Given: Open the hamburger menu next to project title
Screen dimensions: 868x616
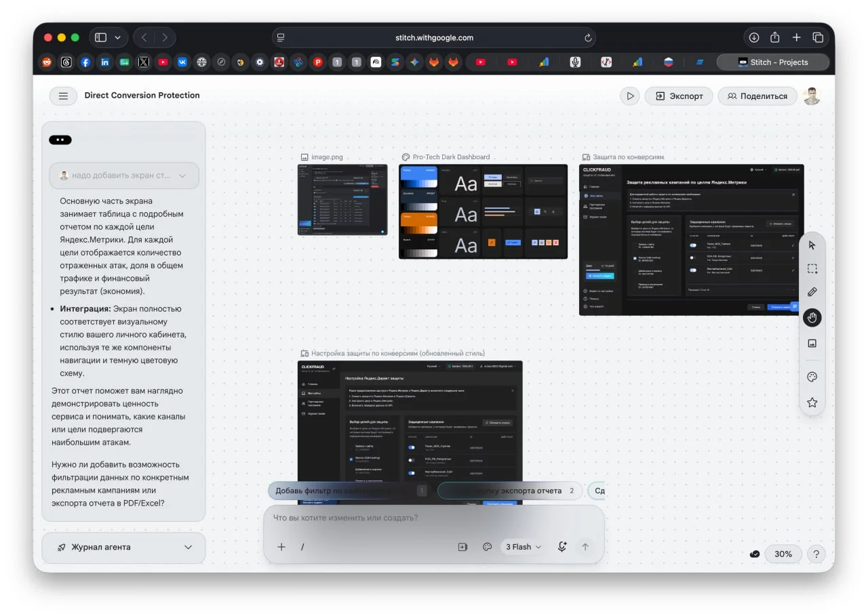Looking at the screenshot, I should [x=63, y=96].
